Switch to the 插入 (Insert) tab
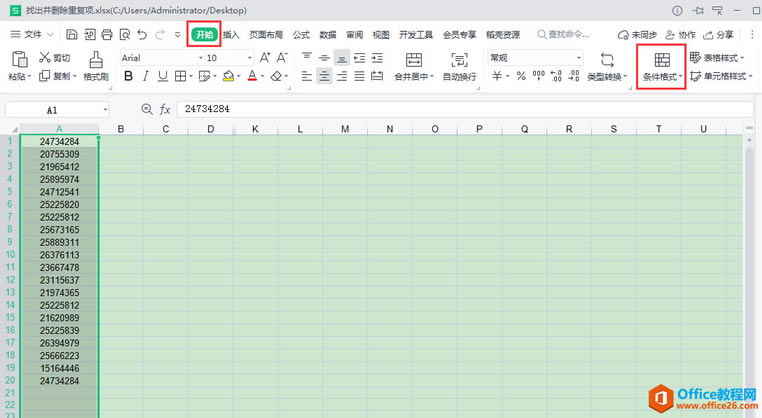The width and height of the screenshot is (762, 418). (231, 35)
